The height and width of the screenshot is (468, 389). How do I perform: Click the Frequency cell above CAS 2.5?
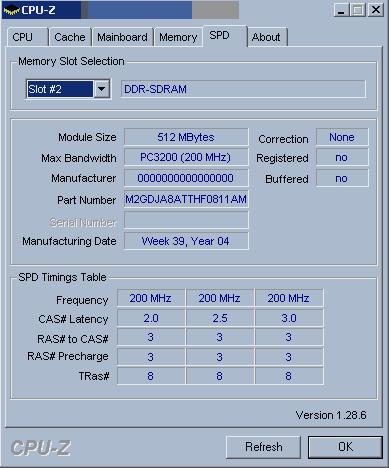(x=220, y=298)
